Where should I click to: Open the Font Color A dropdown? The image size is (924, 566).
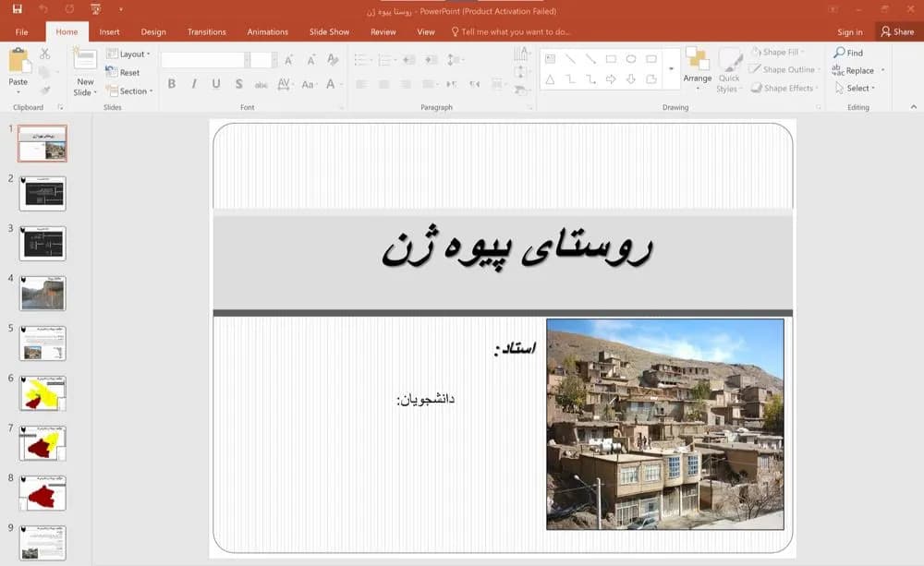coord(333,84)
